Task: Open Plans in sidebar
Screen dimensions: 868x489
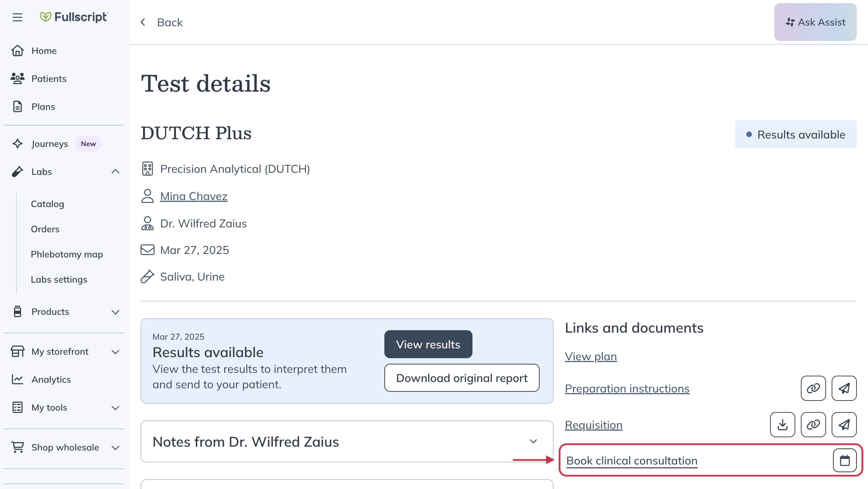Action: pos(43,107)
